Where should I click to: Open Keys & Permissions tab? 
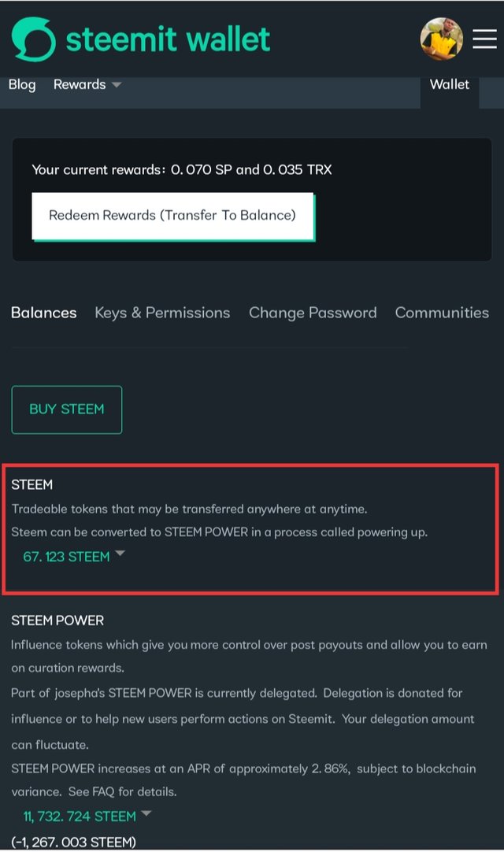tap(162, 313)
